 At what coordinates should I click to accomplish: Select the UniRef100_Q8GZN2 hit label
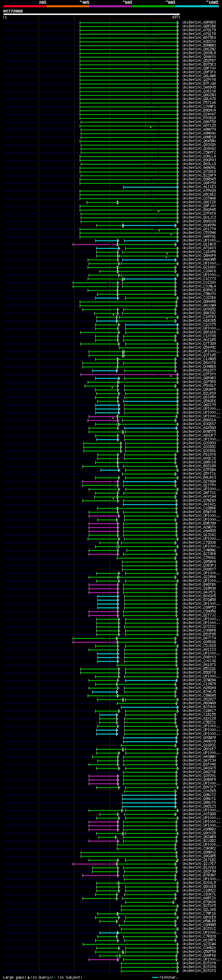(199, 49)
